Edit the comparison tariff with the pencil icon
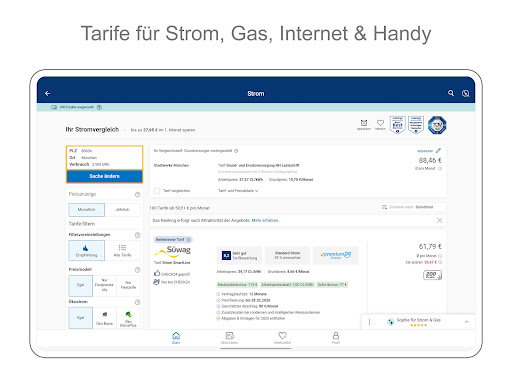Screen dimensions: 512x384 point(438,151)
